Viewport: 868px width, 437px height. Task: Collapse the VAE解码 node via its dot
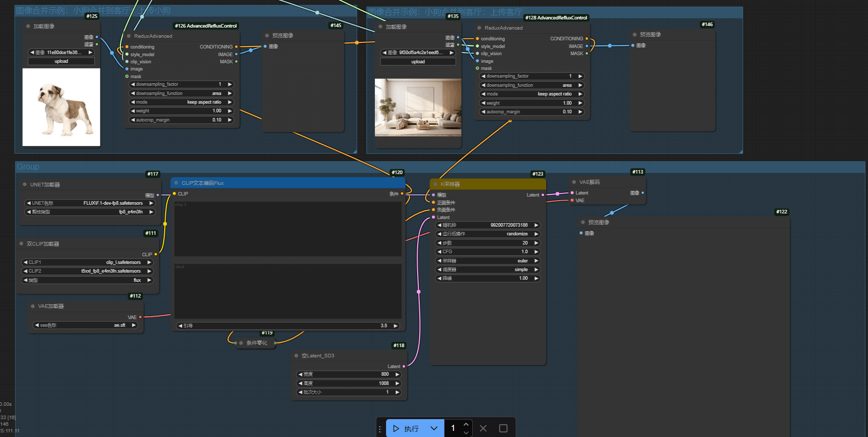click(574, 182)
